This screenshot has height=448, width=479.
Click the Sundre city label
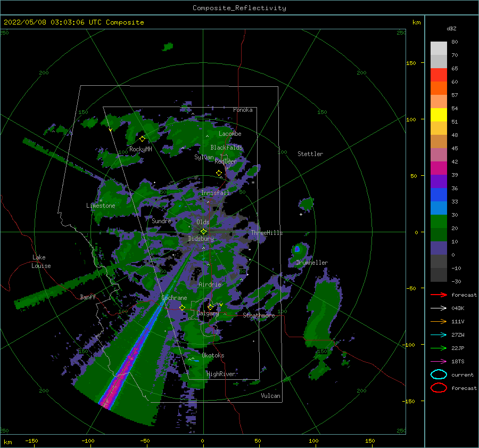161,221
